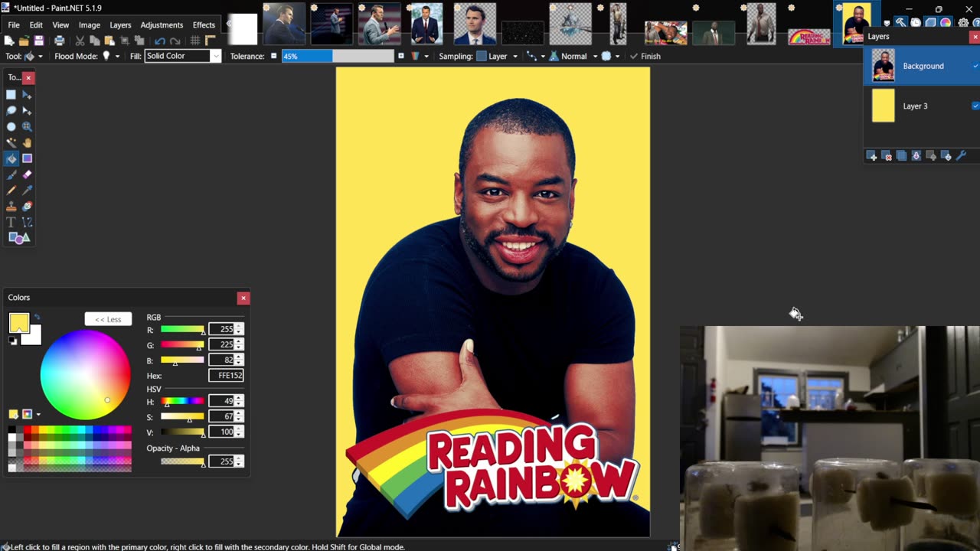Close the Tools panel
Image resolution: width=980 pixels, height=551 pixels.
tap(28, 77)
